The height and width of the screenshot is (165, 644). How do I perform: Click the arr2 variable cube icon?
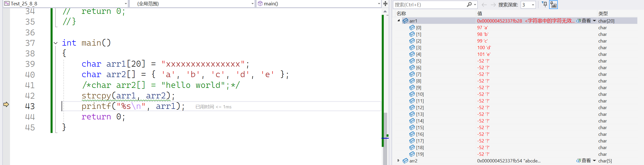[405, 161]
